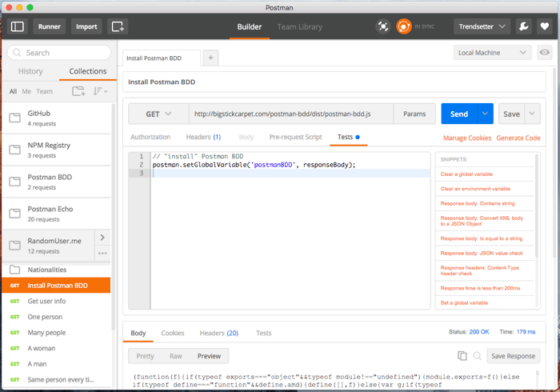
Task: Insert 'Set a global variable' snippet
Action: pyautogui.click(x=464, y=302)
